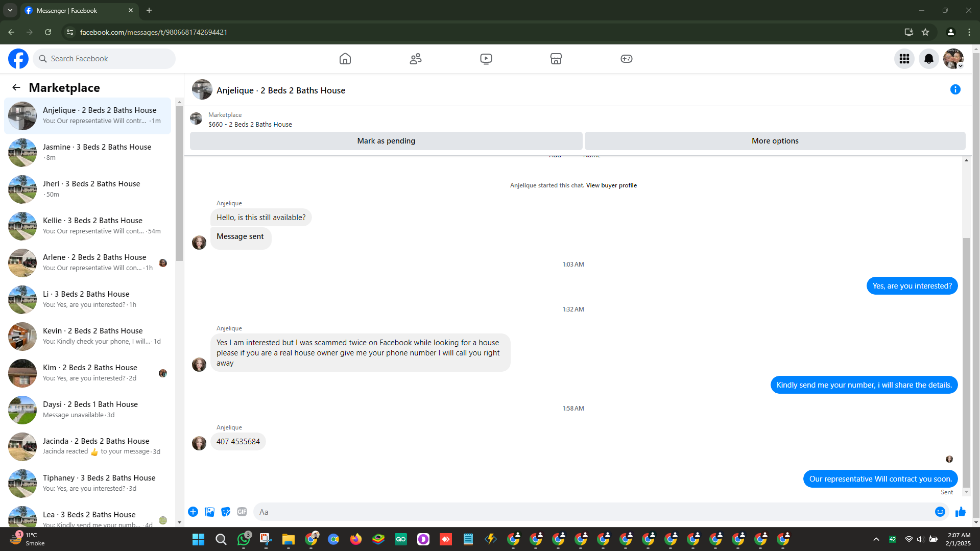Send a thumbs-up like
This screenshot has height=551, width=980.
click(x=961, y=512)
